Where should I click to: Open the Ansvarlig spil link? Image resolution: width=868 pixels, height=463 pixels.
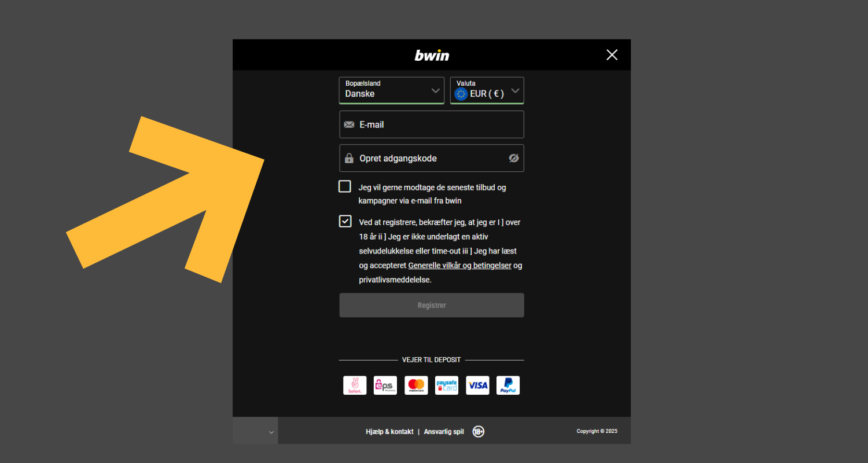pos(444,432)
